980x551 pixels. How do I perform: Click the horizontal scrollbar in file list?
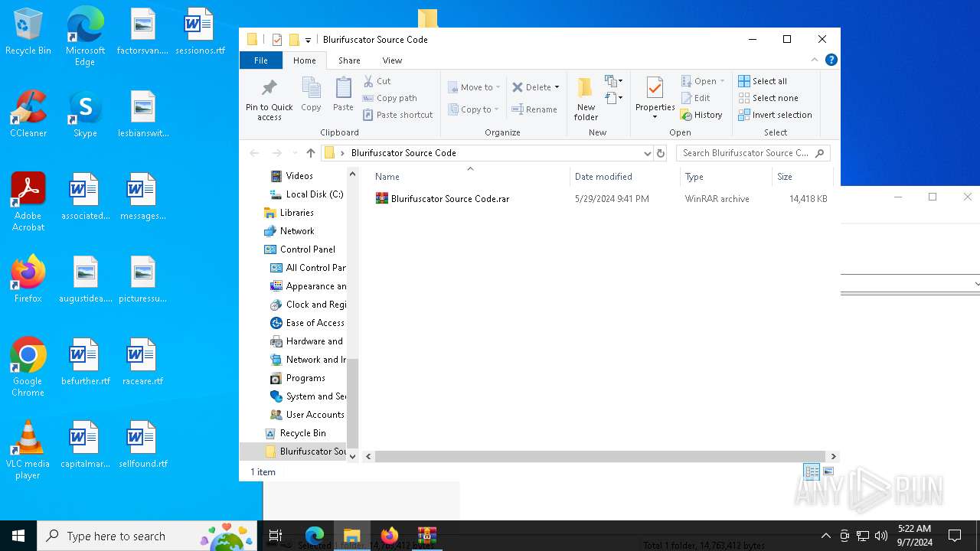(601, 456)
